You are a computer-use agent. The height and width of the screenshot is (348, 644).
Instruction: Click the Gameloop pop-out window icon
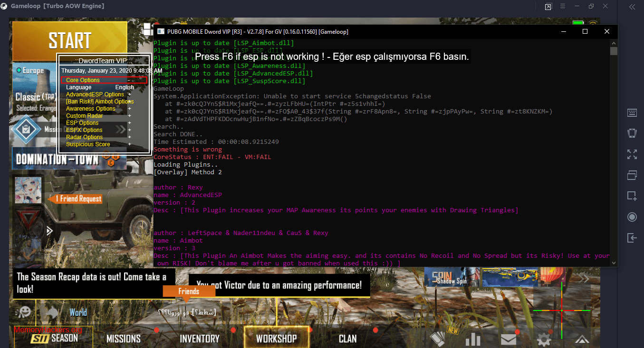(x=548, y=7)
